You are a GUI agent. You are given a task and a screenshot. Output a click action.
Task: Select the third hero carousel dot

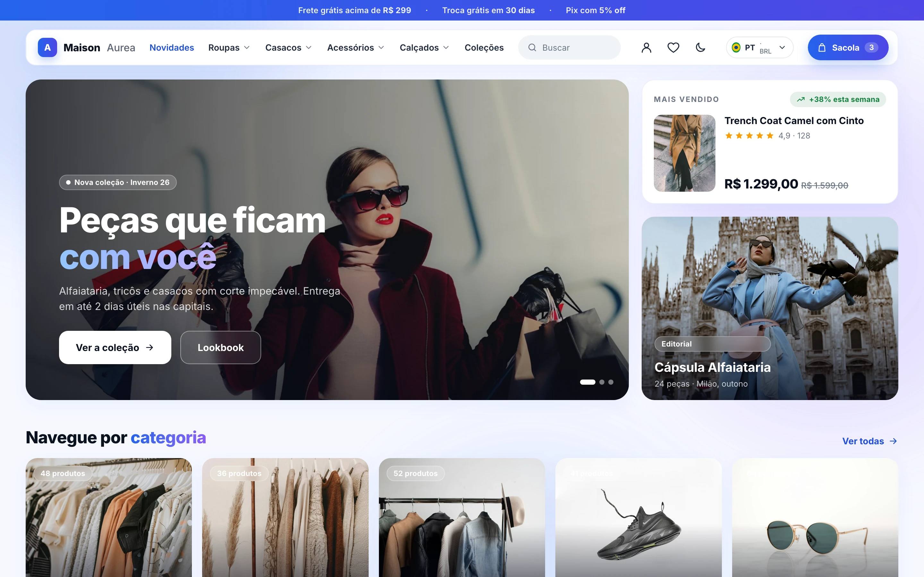point(611,382)
